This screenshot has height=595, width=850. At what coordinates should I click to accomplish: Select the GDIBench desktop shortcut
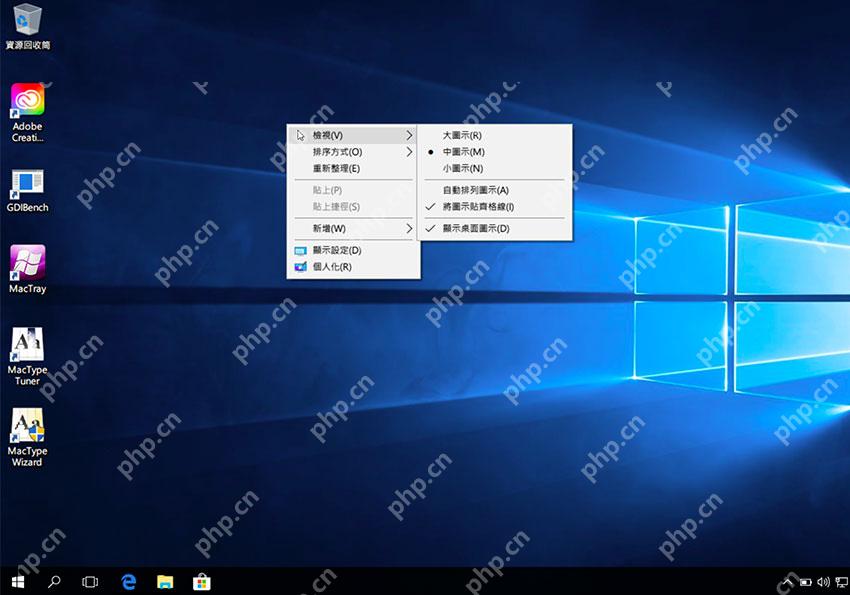point(27,191)
